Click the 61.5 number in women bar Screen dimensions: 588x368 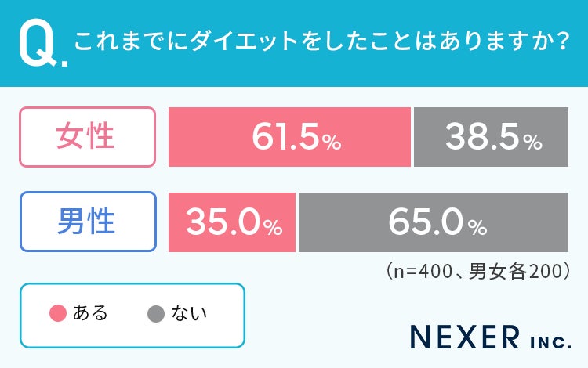point(285,137)
